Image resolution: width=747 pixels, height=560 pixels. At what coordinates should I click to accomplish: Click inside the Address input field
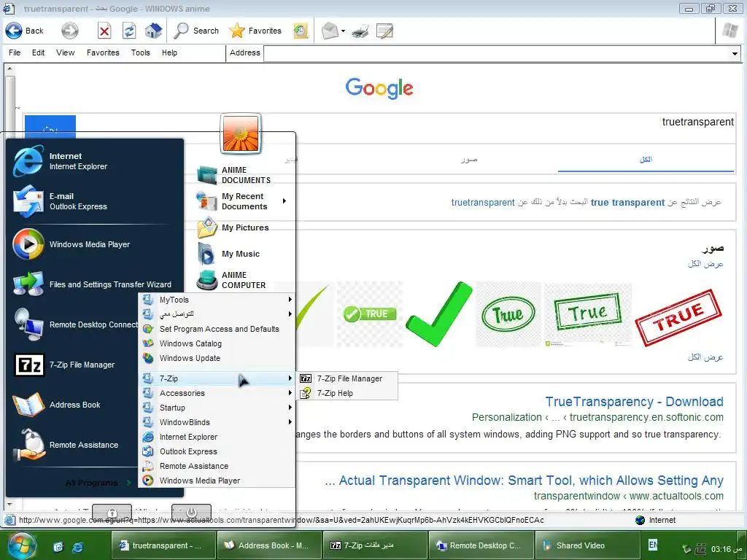(x=496, y=53)
